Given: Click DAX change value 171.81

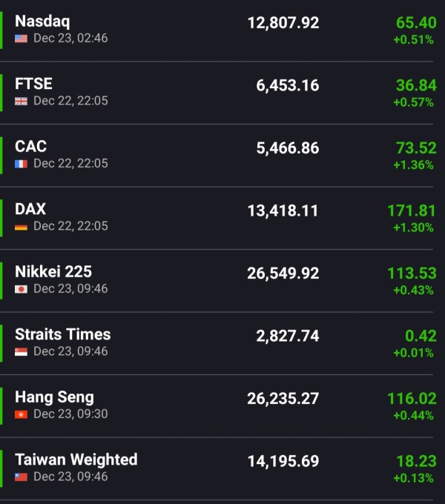Looking at the screenshot, I should (412, 210).
